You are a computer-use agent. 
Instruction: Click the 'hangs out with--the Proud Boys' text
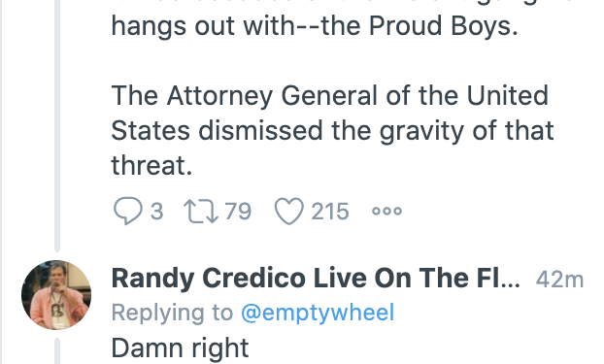[x=315, y=26]
